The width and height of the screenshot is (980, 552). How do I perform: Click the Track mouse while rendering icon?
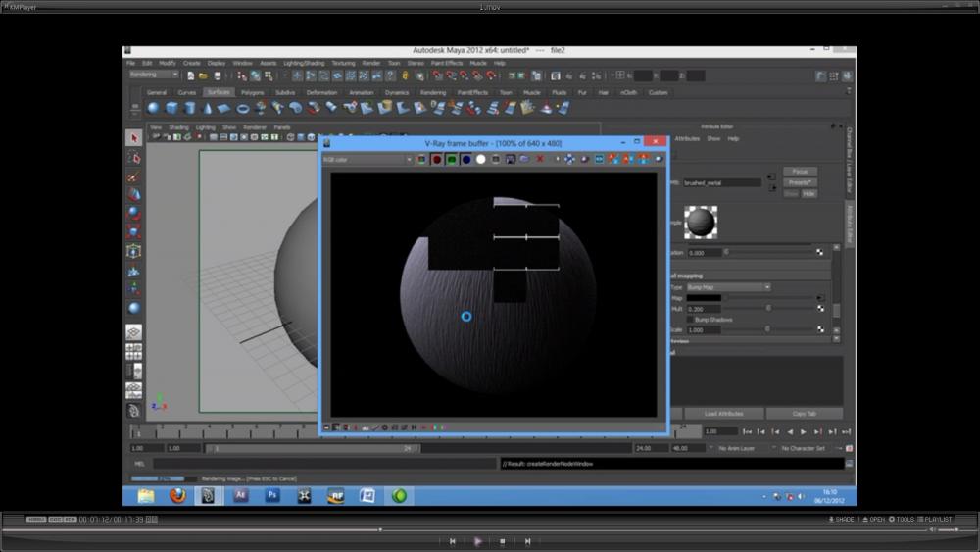(x=569, y=160)
